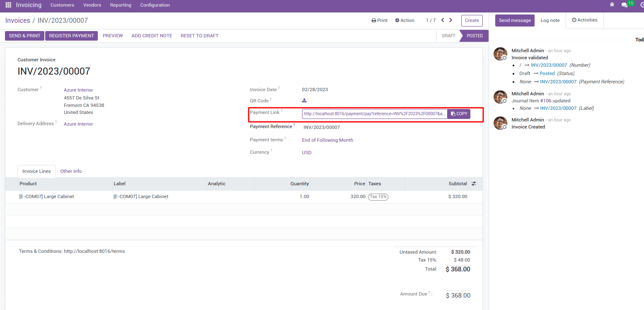Go to the previous invoice with the left chevron

coord(442,19)
